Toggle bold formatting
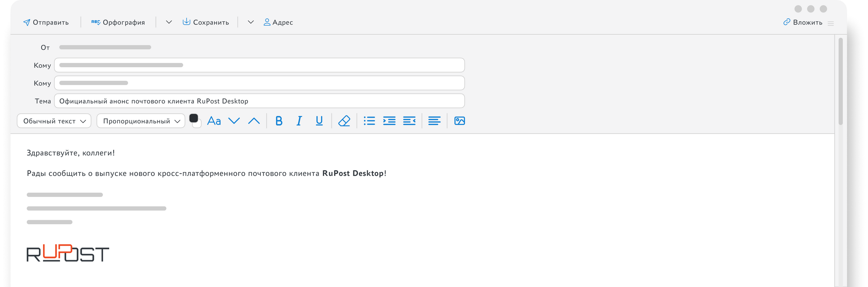The image size is (868, 287). [x=279, y=121]
